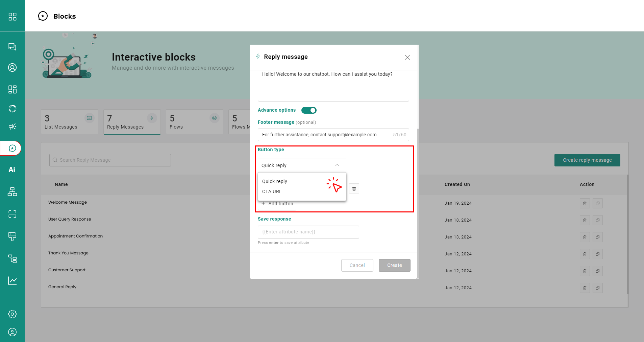Viewport: 644px width, 342px height.
Task: Open the analytics chart sidebar icon
Action: [12, 281]
